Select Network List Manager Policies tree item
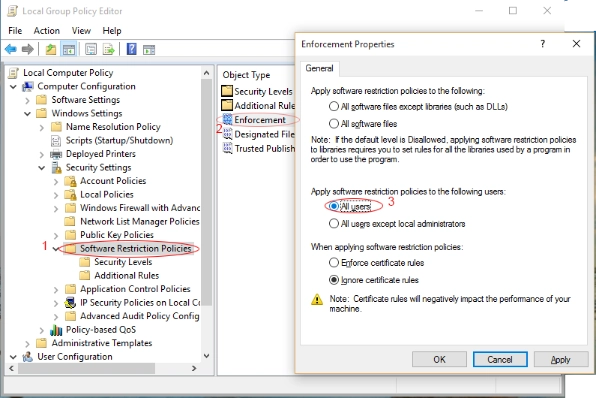The height and width of the screenshot is (398, 596). click(x=139, y=222)
